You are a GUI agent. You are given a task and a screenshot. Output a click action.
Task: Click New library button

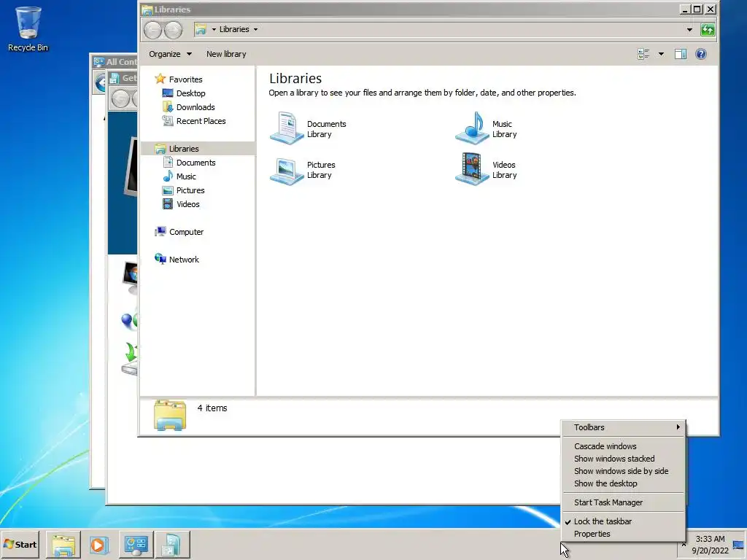(x=226, y=54)
